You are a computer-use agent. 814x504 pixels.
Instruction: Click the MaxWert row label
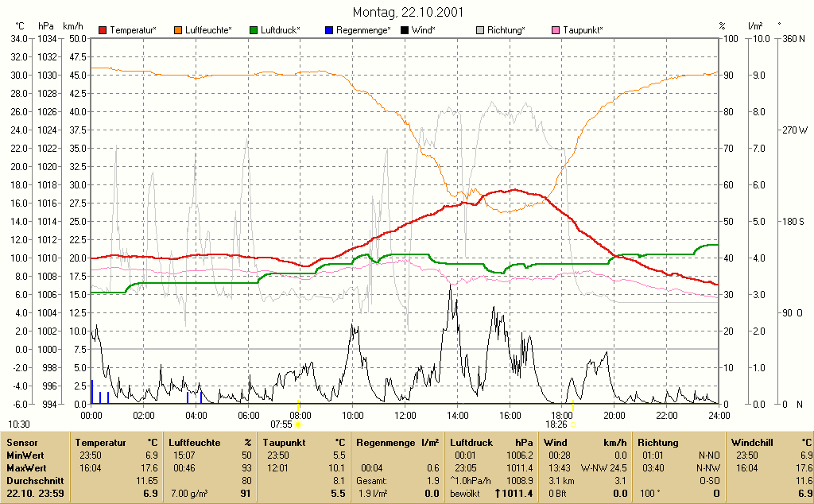coord(26,467)
